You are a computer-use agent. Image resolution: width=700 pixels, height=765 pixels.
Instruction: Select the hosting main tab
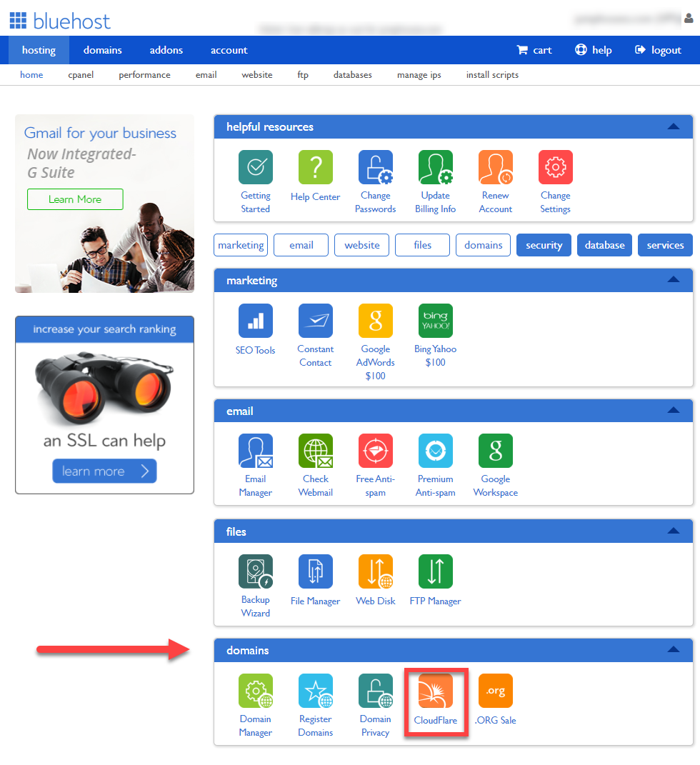tap(39, 50)
